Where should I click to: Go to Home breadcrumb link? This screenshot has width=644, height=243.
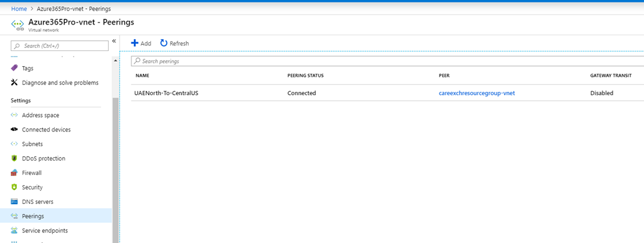pyautogui.click(x=19, y=8)
